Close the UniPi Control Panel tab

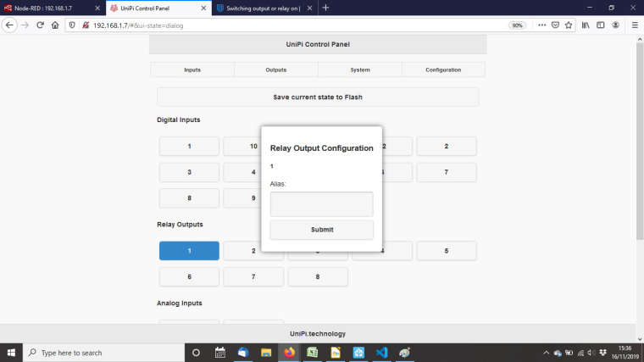(203, 8)
